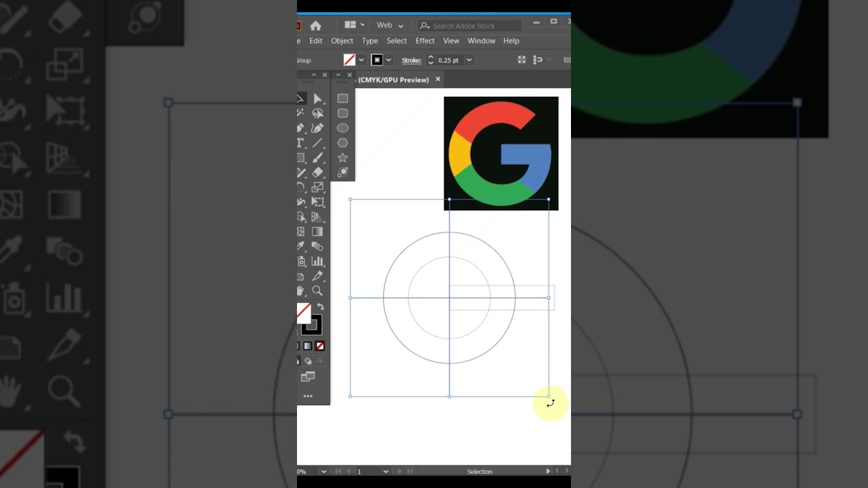Select the Slice tool
Image resolution: width=868 pixels, height=488 pixels.
point(317,276)
